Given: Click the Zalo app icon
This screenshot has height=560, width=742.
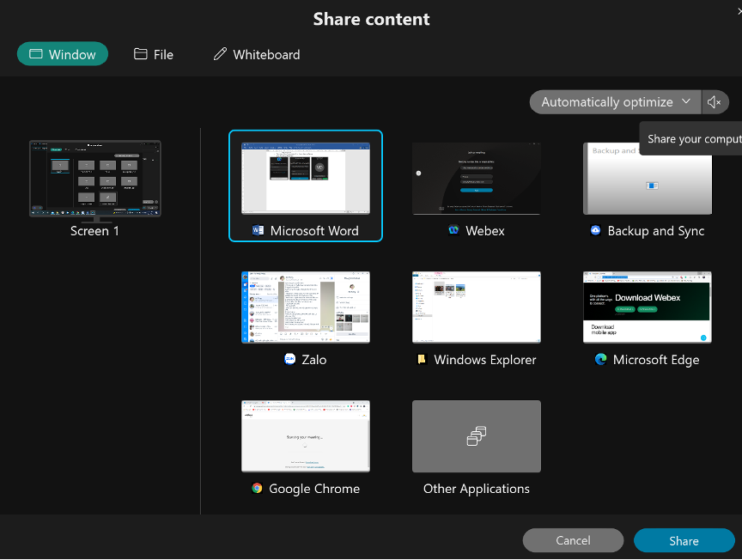Looking at the screenshot, I should click(x=290, y=360).
